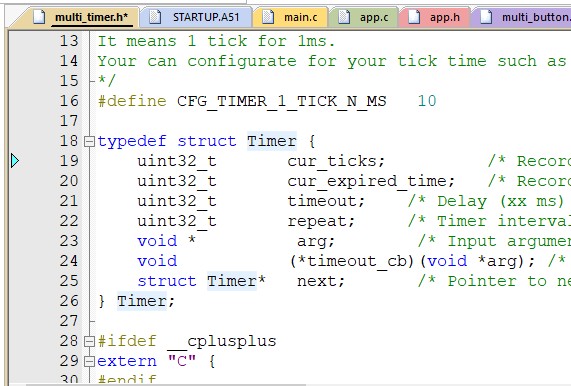
Task: Click the multi_timer.h file icon
Action: point(39,17)
